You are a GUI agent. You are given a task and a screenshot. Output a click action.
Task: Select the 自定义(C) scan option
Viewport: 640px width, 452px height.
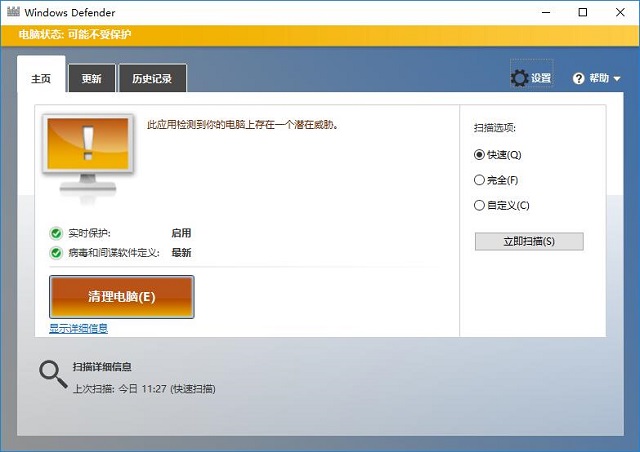pos(479,205)
